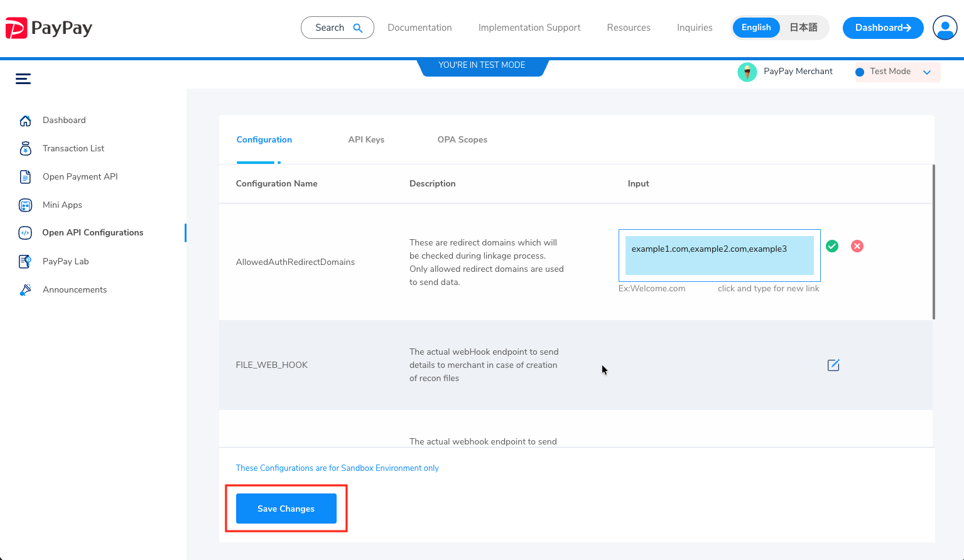Viewport: 964px width, 560px height.
Task: Click the PayPay Merchant name
Action: [x=798, y=72]
